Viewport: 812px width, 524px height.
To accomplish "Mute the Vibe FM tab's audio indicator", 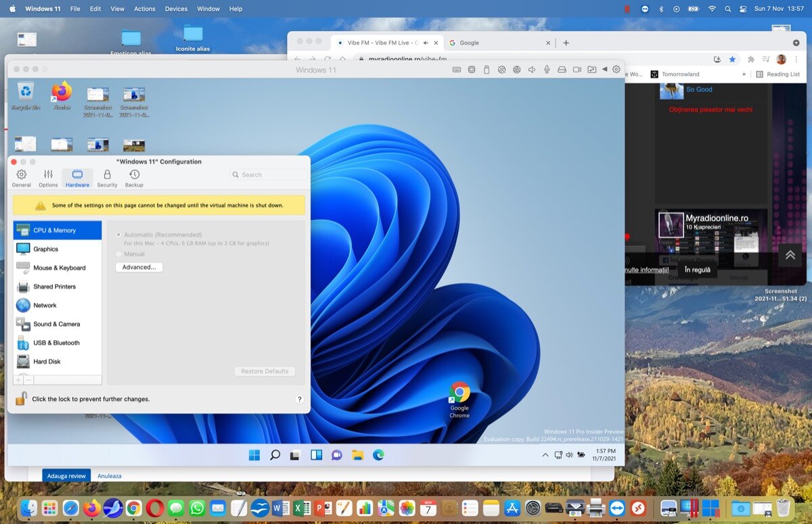I will [x=426, y=43].
